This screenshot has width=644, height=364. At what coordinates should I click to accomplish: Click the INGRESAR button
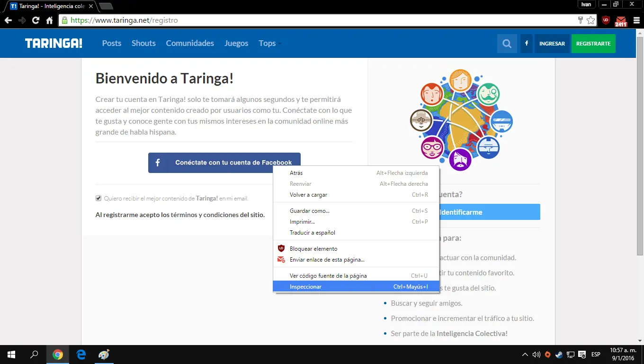[x=552, y=44]
